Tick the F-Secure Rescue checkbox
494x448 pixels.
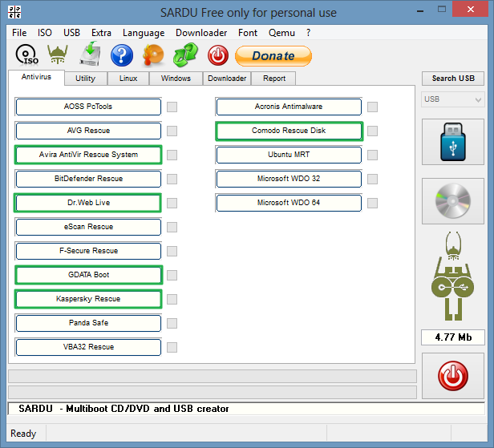(172, 251)
